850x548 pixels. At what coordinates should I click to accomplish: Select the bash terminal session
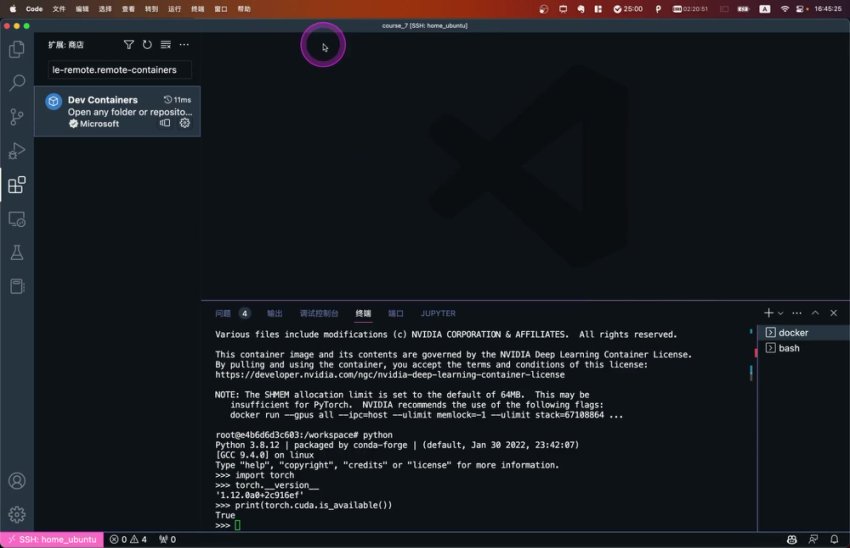789,348
